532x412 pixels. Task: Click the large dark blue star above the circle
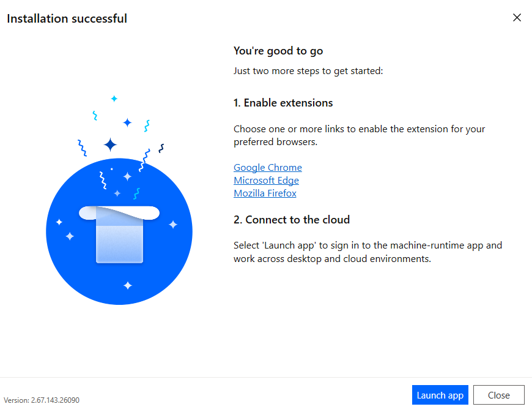coord(110,144)
